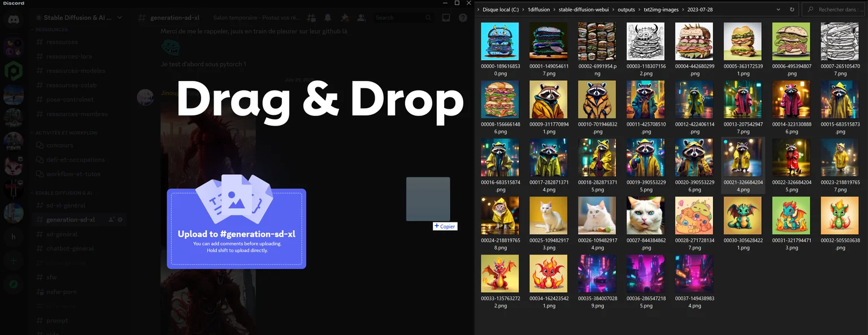
Task: Expand Explorer address bar history dropdown
Action: click(778, 10)
